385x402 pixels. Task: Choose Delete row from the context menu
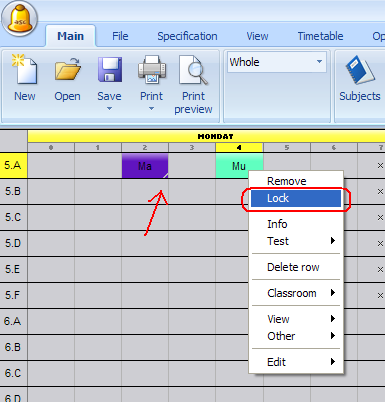296,267
